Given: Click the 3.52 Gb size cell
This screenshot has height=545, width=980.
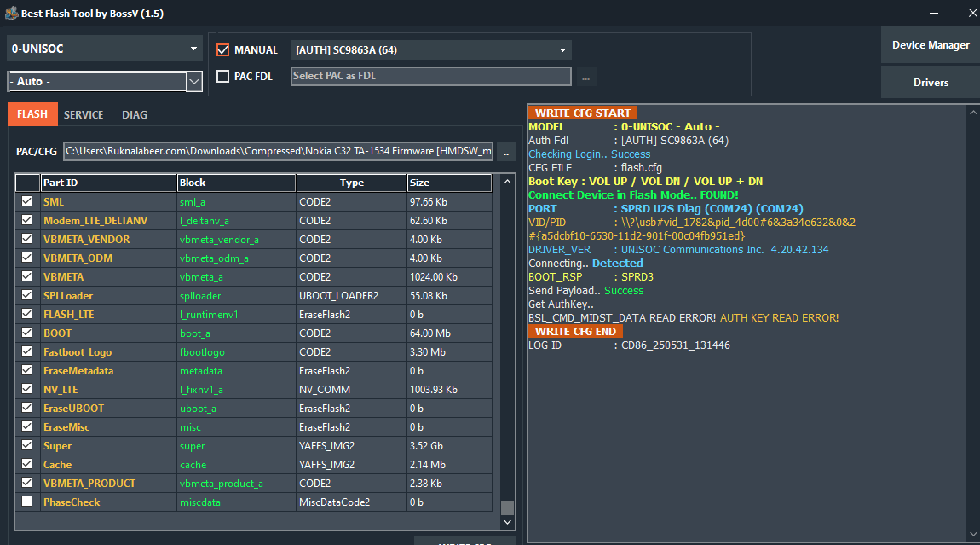Looking at the screenshot, I should point(449,446).
